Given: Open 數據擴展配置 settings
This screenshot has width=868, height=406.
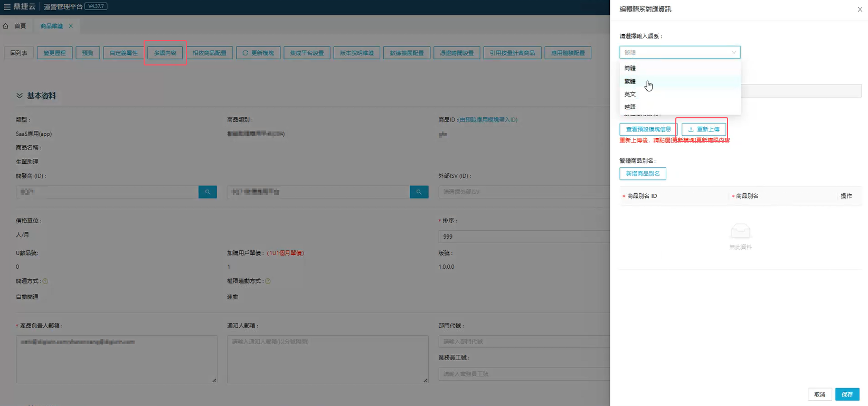Looking at the screenshot, I should [x=407, y=53].
